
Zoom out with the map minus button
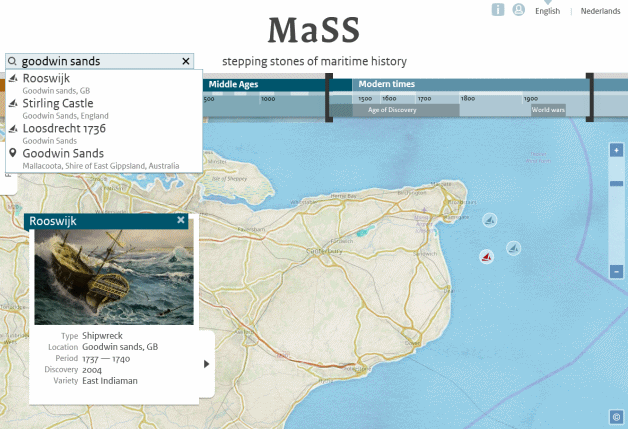coord(616,271)
